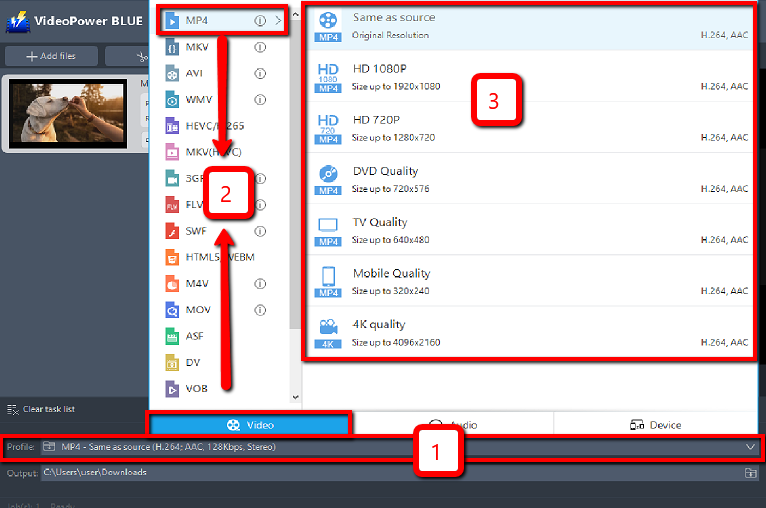Image resolution: width=766 pixels, height=508 pixels.
Task: Click the ASF format icon
Action: [x=172, y=337]
